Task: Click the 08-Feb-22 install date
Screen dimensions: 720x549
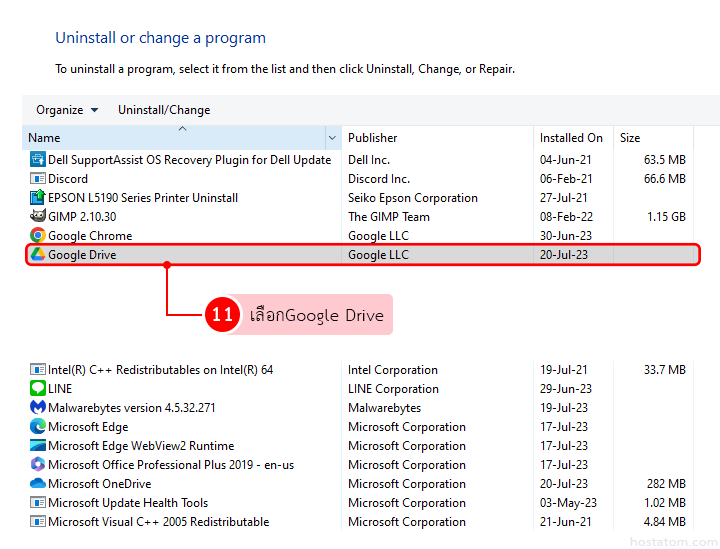Action: pyautogui.click(x=566, y=217)
